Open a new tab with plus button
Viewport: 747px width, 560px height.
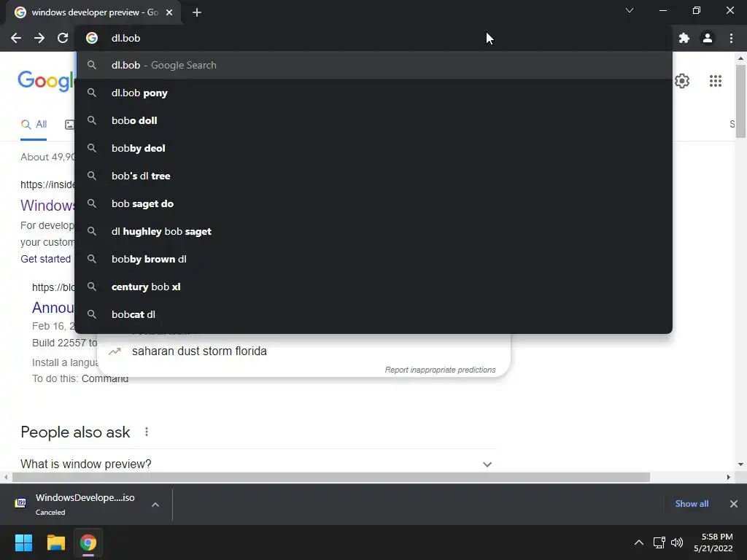tap(197, 12)
